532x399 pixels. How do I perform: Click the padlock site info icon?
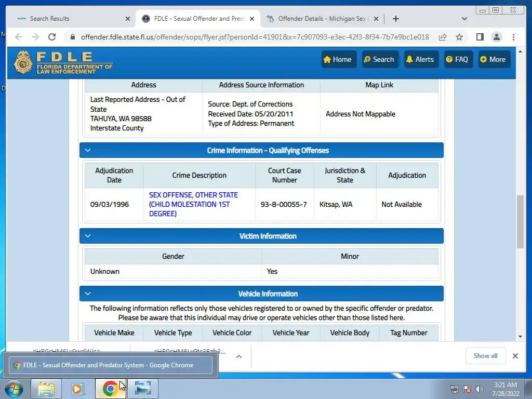pyautogui.click(x=73, y=37)
